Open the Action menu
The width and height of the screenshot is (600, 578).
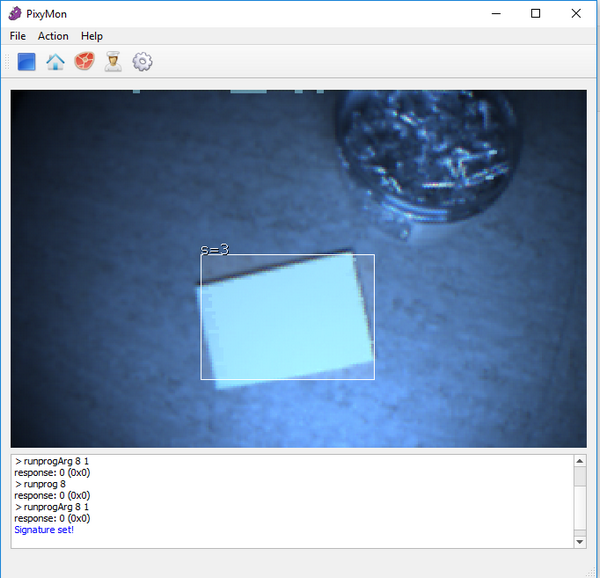[x=53, y=36]
